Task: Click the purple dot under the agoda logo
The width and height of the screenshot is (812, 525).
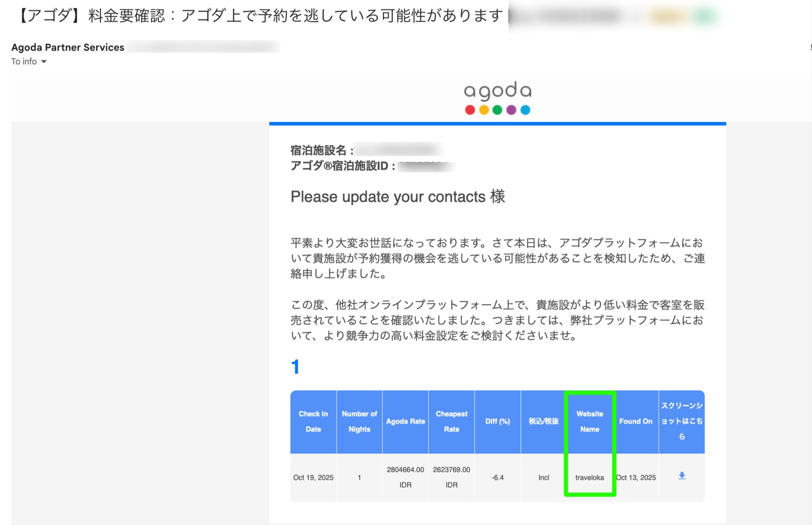Action: (x=511, y=110)
